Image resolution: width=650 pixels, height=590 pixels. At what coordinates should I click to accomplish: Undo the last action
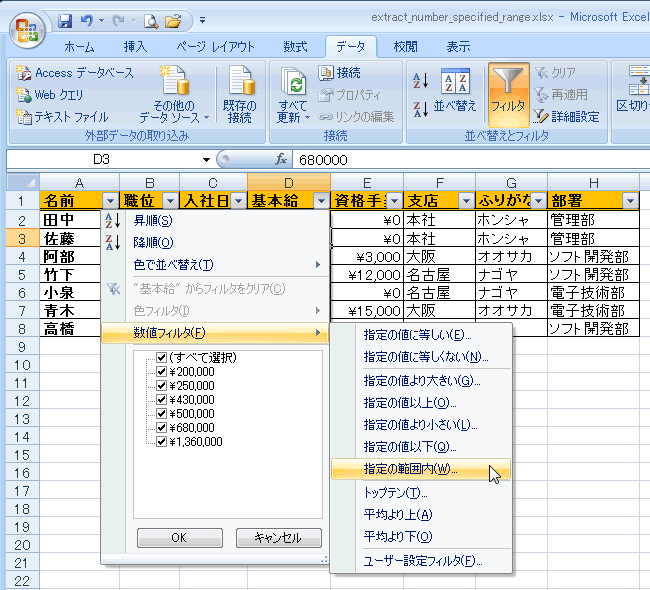86,20
